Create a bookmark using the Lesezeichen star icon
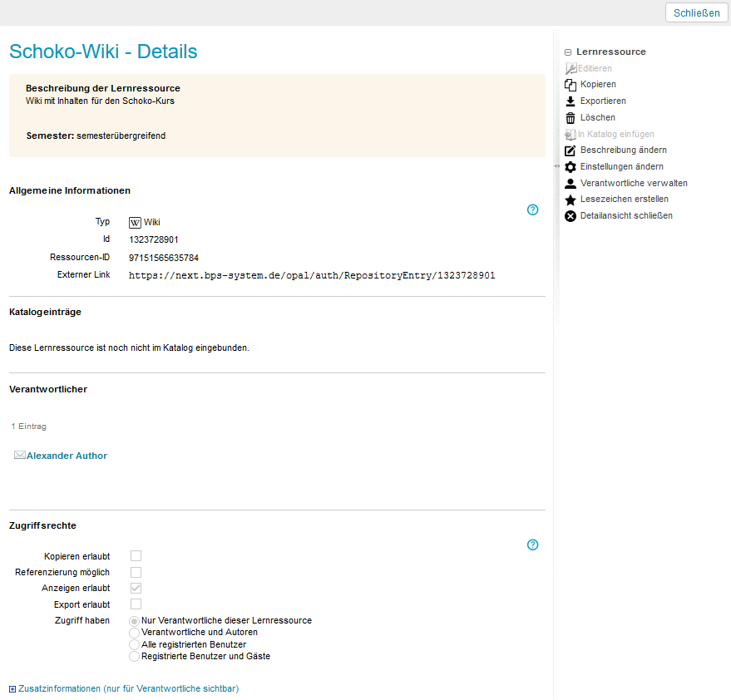Image resolution: width=731 pixels, height=700 pixels. pyautogui.click(x=570, y=199)
